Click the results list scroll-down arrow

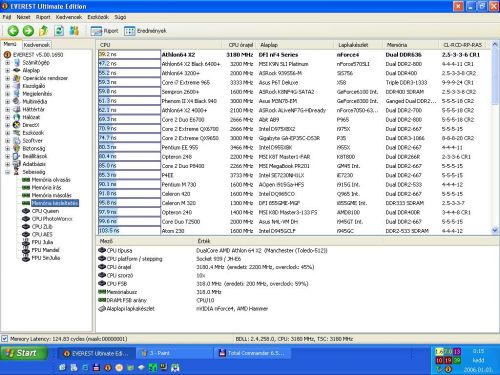point(495,230)
